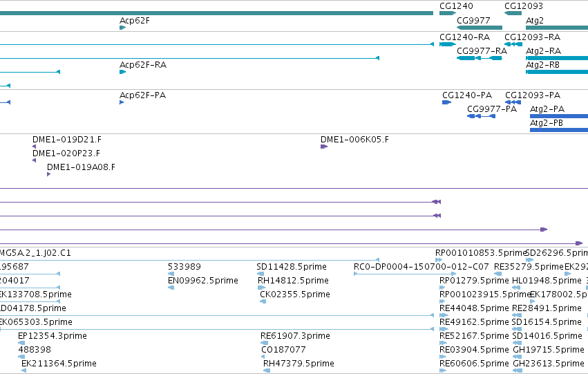Click the SD11428.5prime EST

pyautogui.click(x=260, y=274)
